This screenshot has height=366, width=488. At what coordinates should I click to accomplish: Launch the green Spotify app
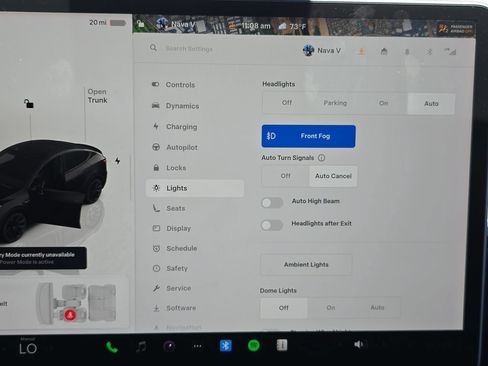tap(254, 345)
